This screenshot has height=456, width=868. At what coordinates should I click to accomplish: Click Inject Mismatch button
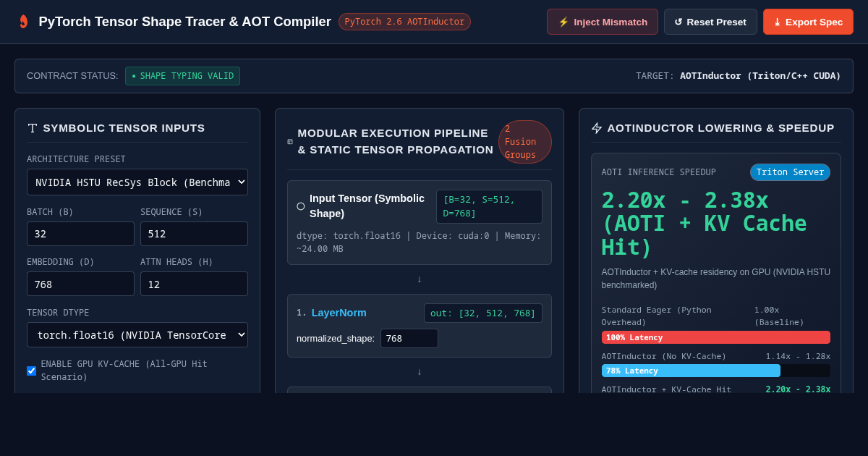[x=603, y=22]
